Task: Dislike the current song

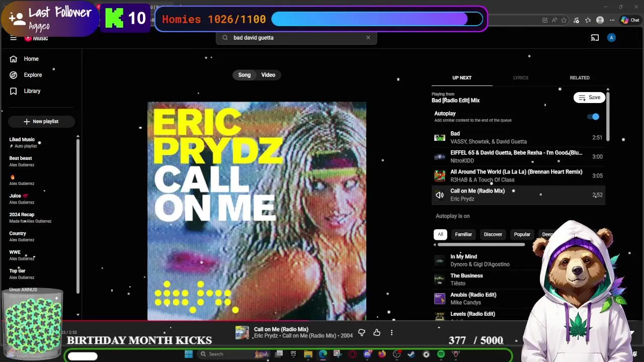Action: point(362,333)
